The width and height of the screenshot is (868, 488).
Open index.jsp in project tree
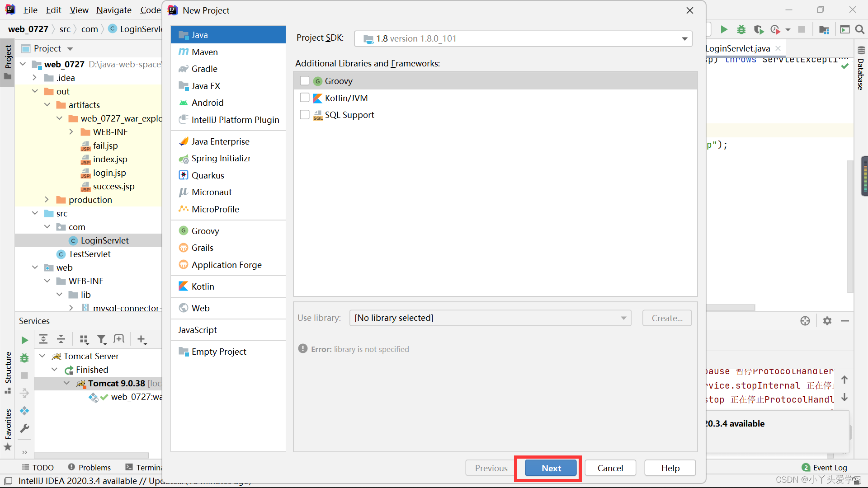110,159
